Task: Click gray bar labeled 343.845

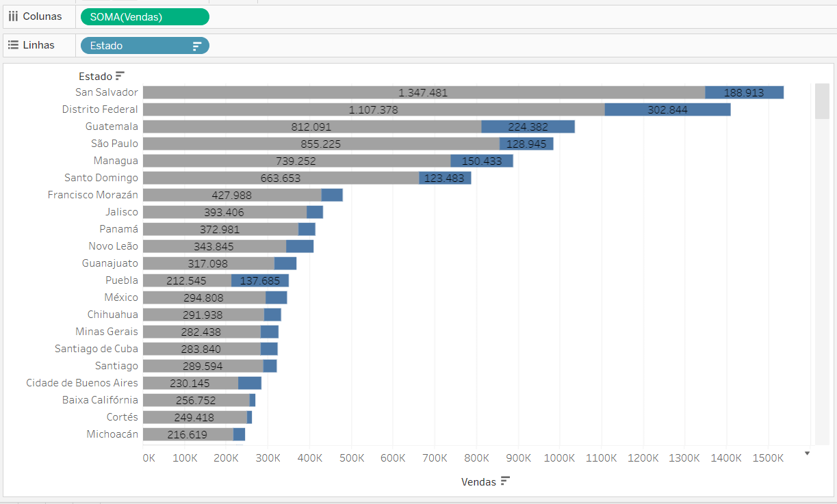Action: point(214,246)
